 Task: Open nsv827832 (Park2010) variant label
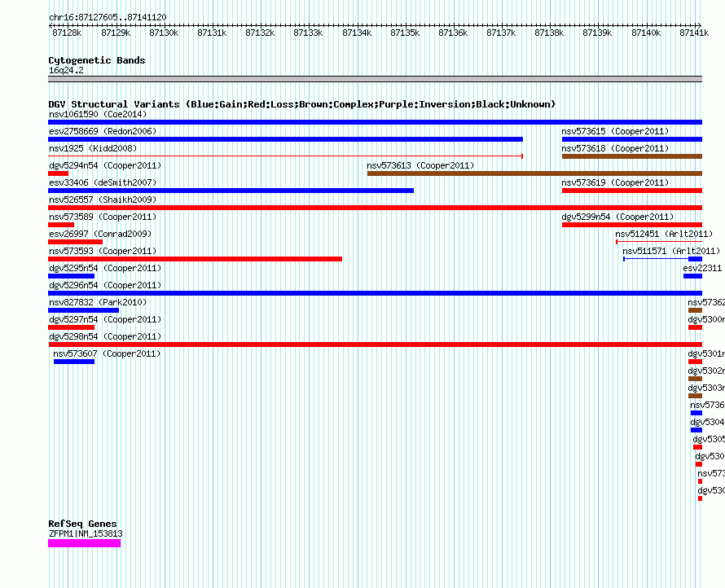click(x=98, y=302)
